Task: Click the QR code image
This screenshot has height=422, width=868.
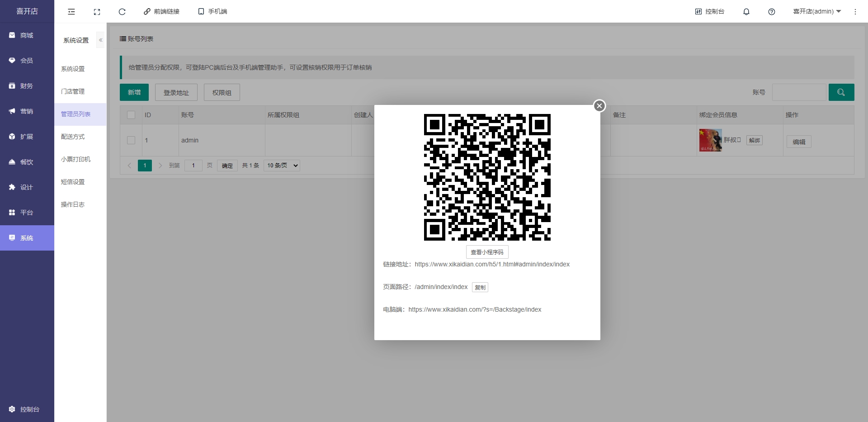Action: [x=487, y=177]
